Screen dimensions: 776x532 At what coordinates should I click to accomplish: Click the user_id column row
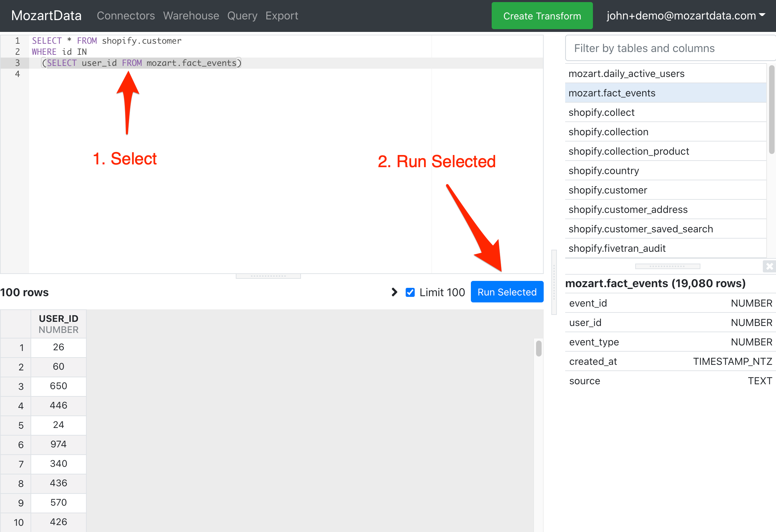coord(671,323)
